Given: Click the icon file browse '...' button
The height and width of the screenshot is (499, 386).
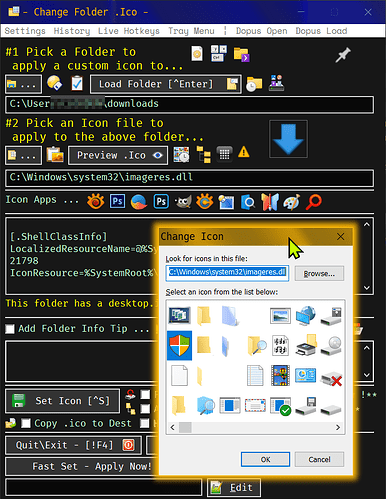Looking at the screenshot, I should pyautogui.click(x=23, y=155).
